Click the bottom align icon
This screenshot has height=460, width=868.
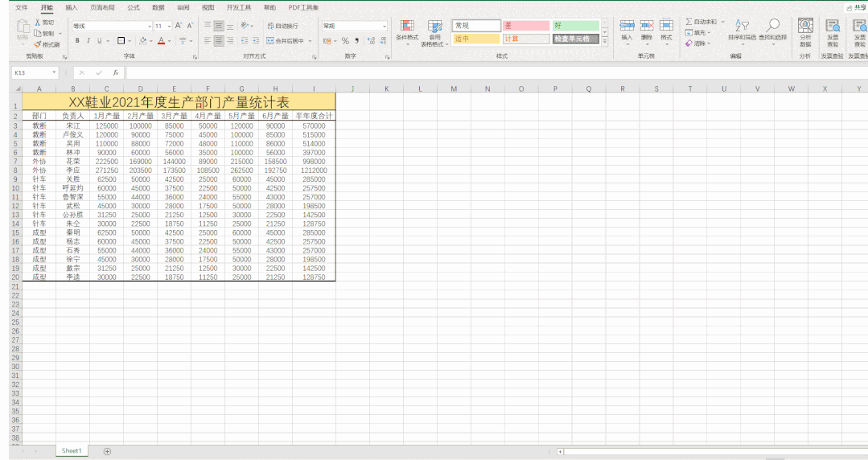(230, 26)
